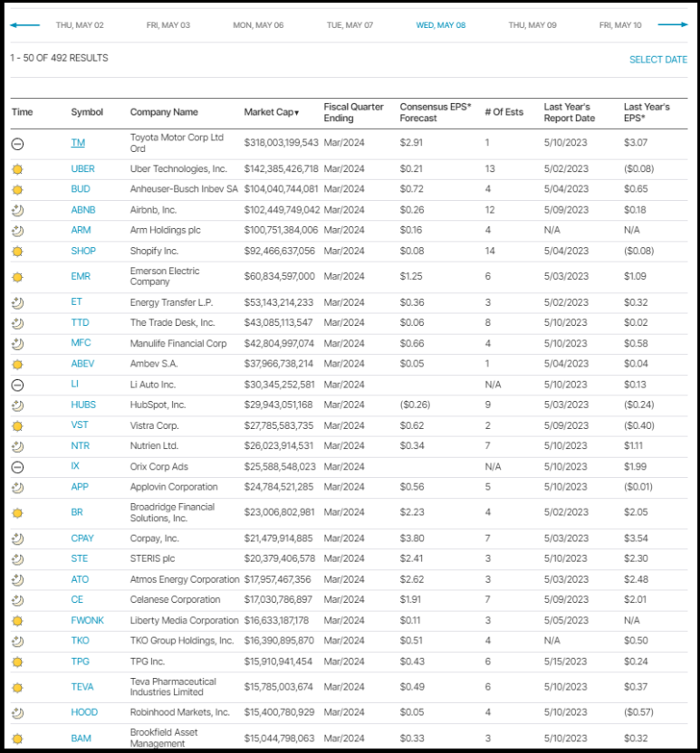Open the NTR stock symbol link
Viewport: 700px width, 753px height.
click(x=81, y=445)
